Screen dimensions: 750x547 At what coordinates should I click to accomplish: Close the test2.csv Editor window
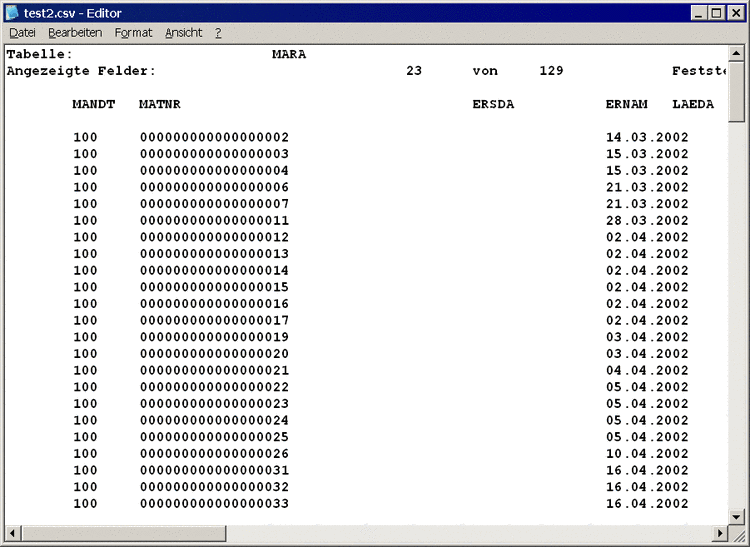pos(736,13)
